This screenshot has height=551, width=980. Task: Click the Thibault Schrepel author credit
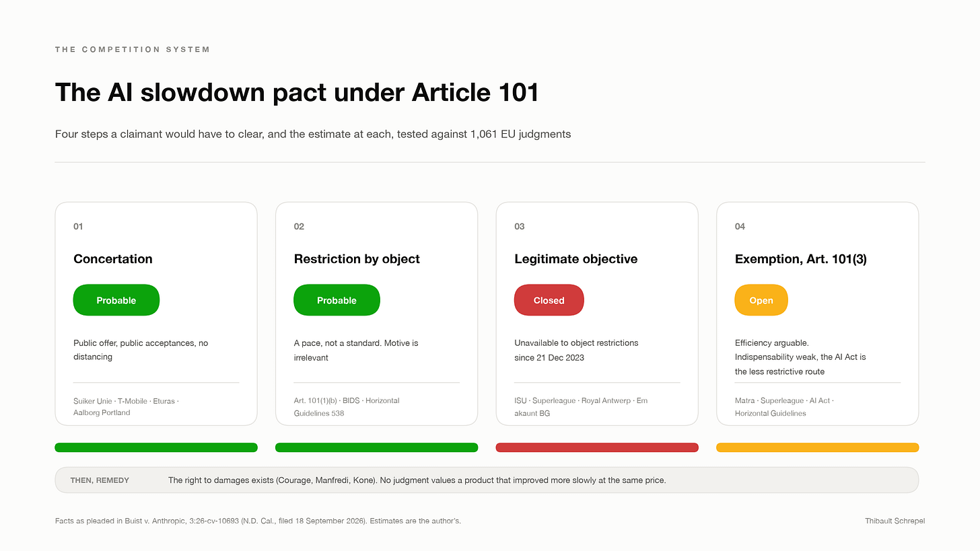tap(895, 521)
